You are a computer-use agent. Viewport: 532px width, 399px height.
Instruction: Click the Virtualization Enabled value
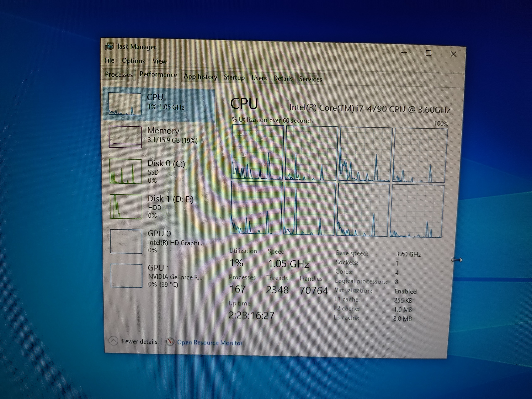pos(405,292)
